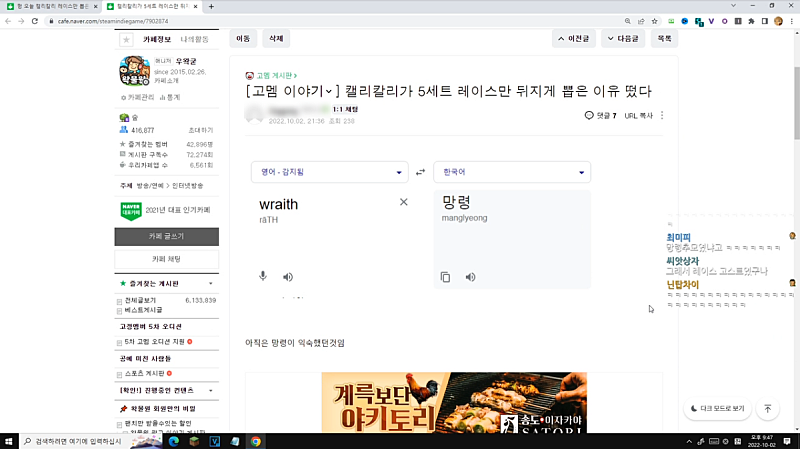Open a new browser tab with the plus icon
The height and width of the screenshot is (449, 800).
211,7
